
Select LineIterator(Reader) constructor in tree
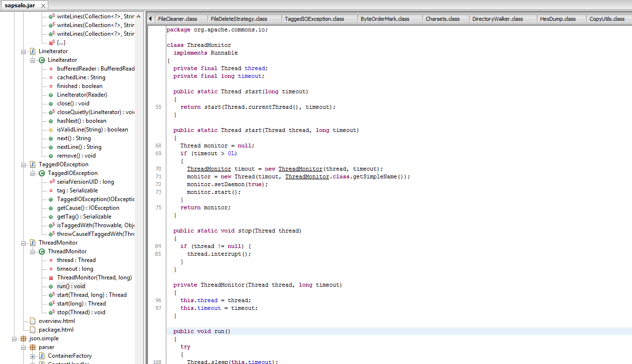tap(82, 95)
